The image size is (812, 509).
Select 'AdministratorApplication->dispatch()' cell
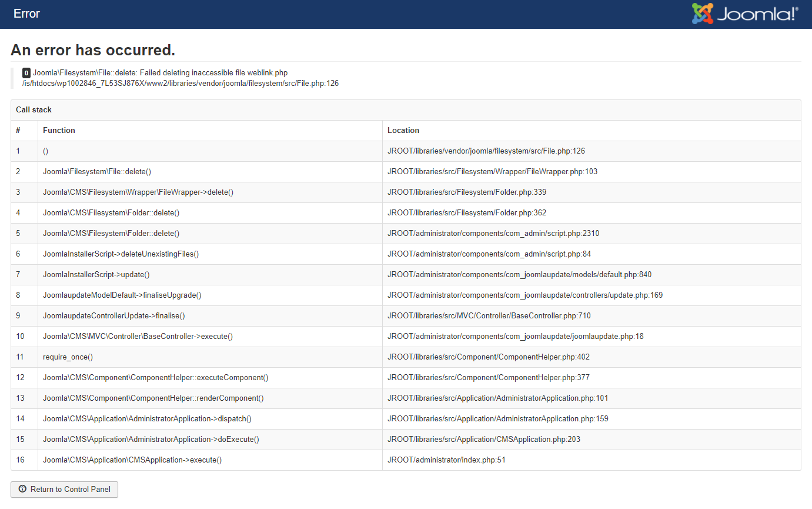(x=210, y=419)
